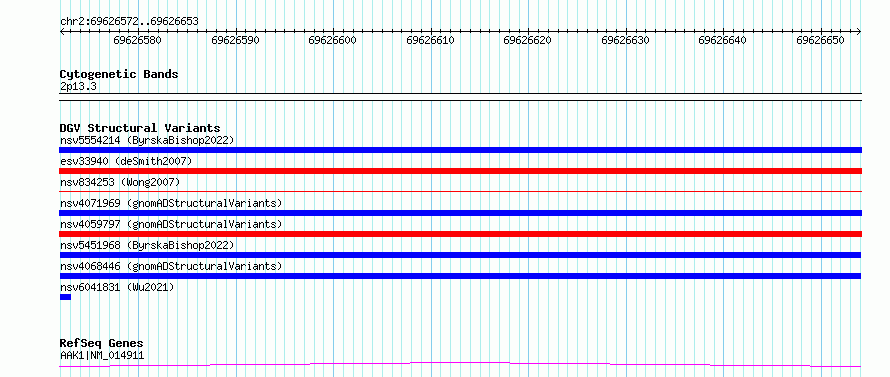This screenshot has height=377, width=890.
Task: Select the blue bar under nsv4071969
Action: click(460, 213)
